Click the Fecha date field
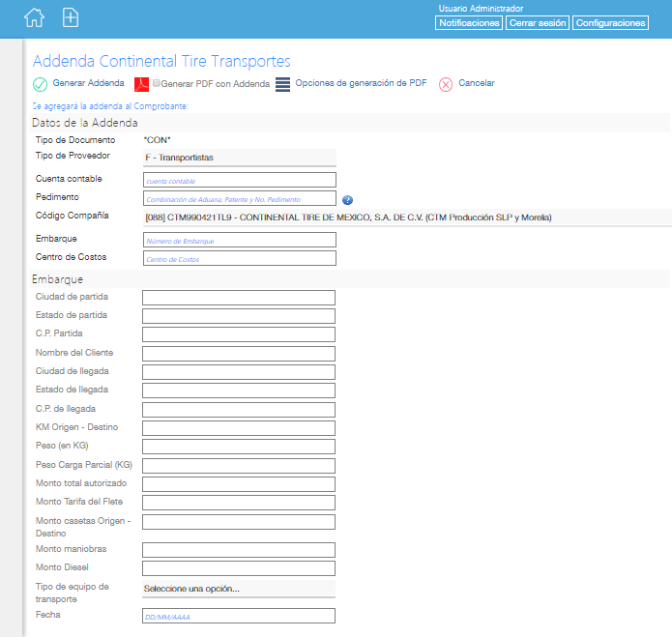Viewport: 672px width, 637px height. (x=239, y=616)
